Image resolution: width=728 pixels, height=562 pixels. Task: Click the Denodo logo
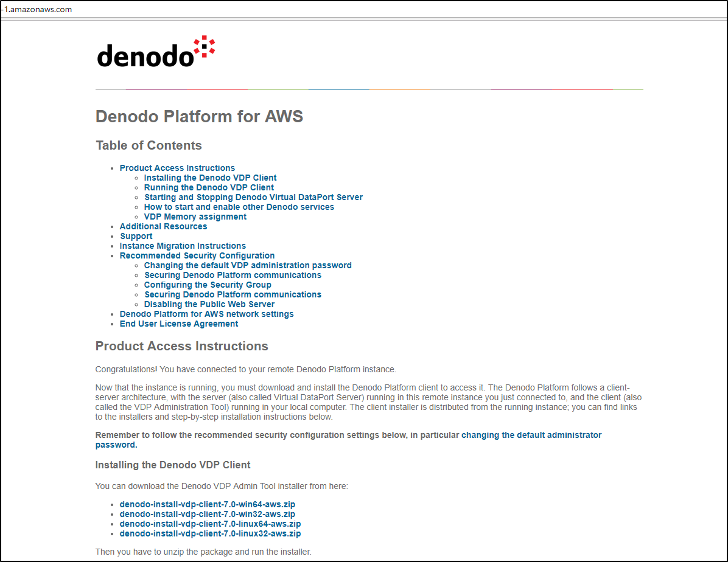point(156,52)
